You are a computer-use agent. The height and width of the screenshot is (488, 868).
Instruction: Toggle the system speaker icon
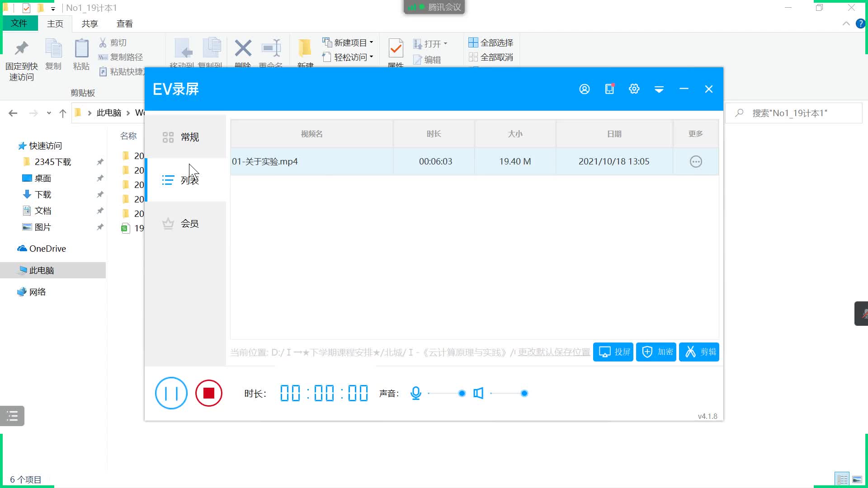click(478, 393)
